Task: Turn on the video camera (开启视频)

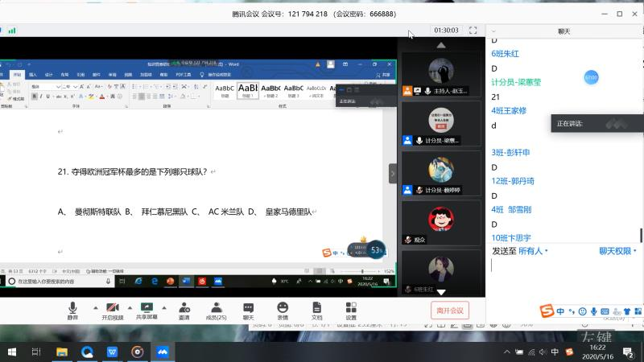Action: point(113,310)
